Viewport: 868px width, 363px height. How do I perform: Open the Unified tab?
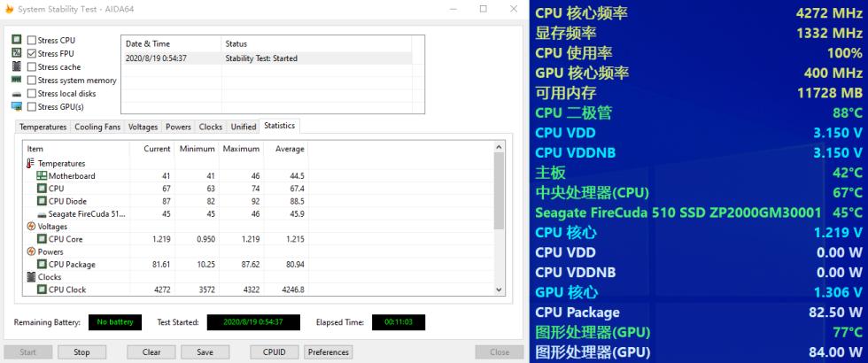(x=243, y=127)
